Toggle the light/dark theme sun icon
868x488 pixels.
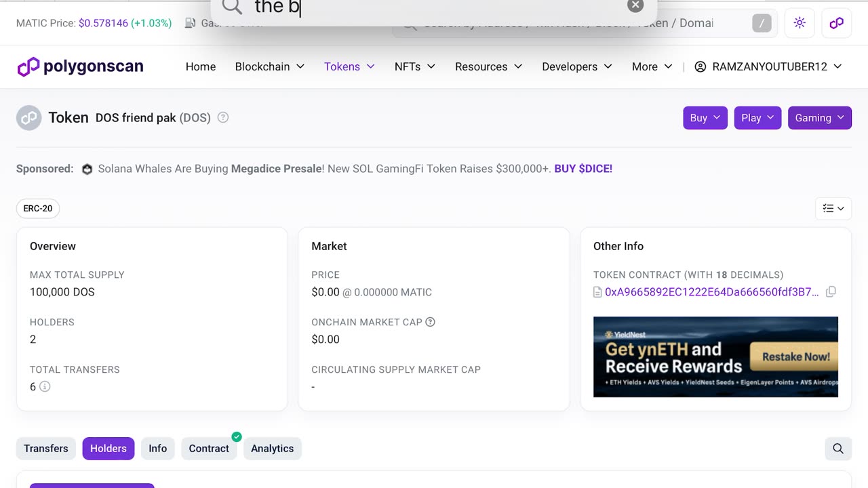tap(800, 23)
